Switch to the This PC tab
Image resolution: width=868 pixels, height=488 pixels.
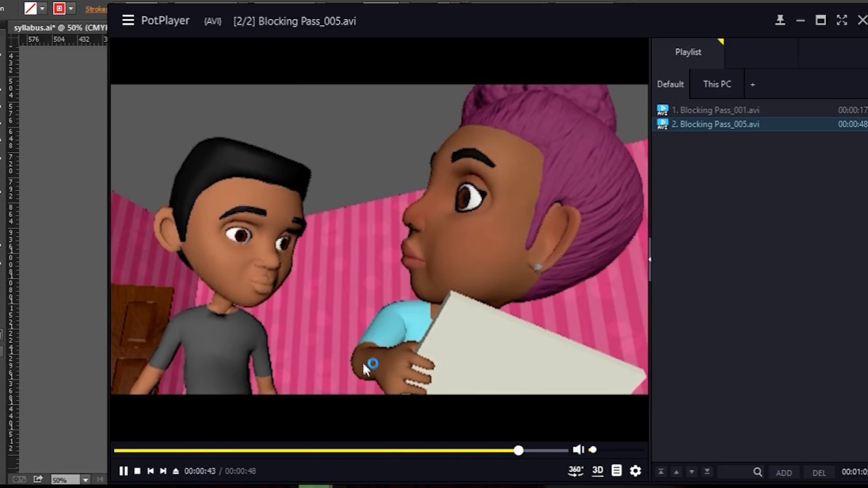[x=717, y=84]
